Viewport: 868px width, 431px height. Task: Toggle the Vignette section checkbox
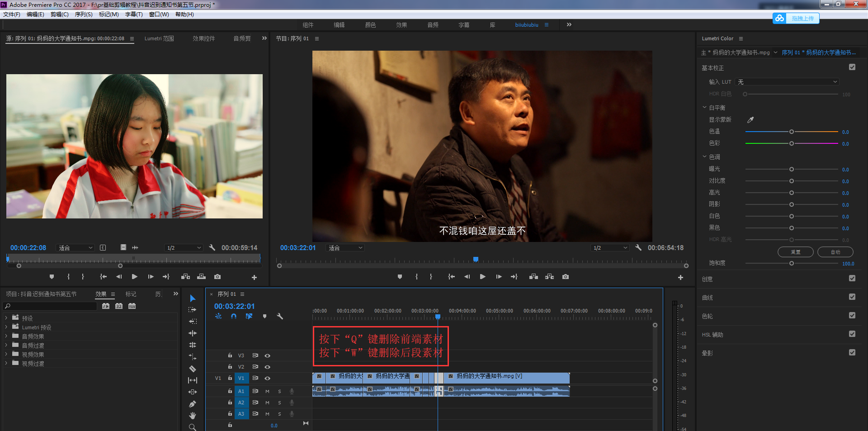click(x=852, y=353)
